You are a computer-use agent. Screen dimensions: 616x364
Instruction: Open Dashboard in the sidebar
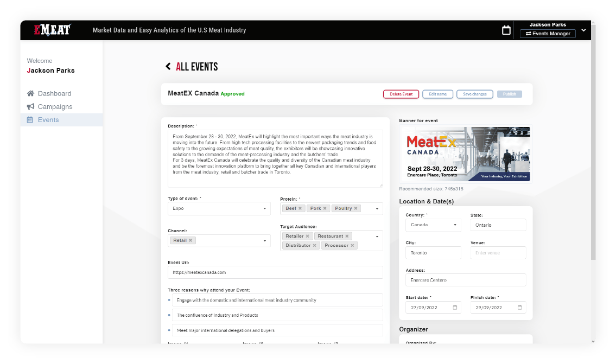click(x=54, y=93)
